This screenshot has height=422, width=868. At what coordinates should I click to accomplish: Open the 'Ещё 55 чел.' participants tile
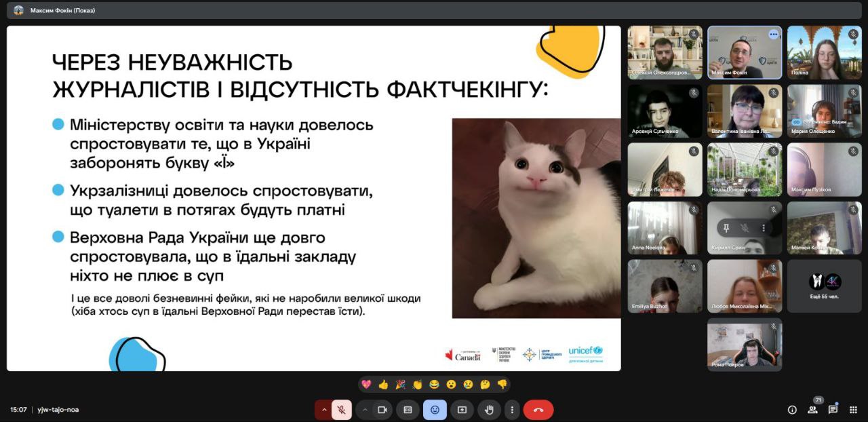click(824, 286)
